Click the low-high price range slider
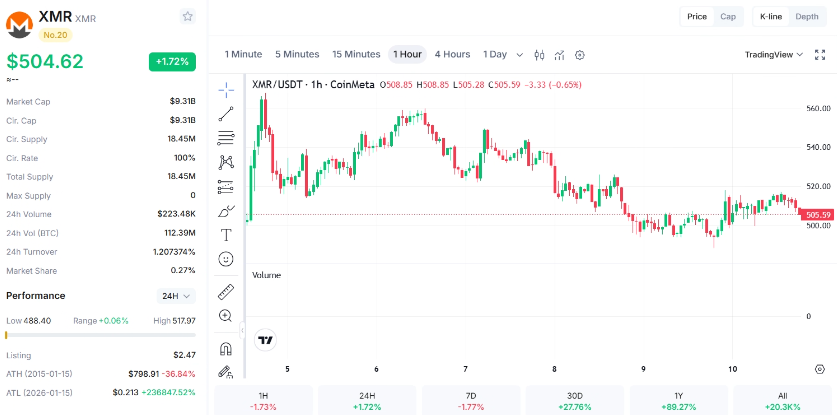 tap(101, 335)
